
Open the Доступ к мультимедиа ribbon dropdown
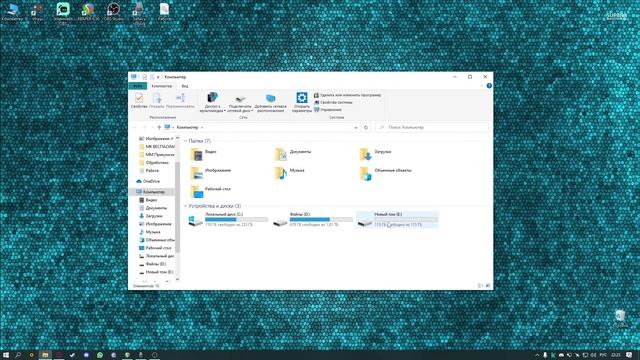coord(212,102)
